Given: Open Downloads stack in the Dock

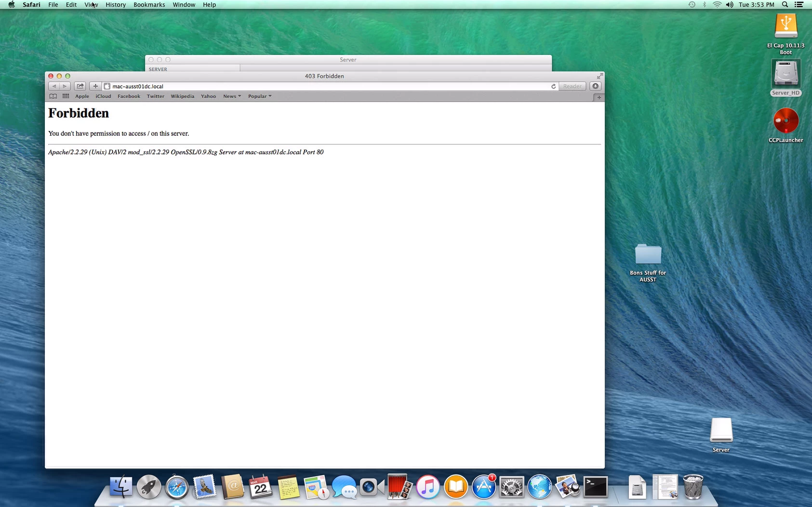Looking at the screenshot, I should tap(637, 487).
